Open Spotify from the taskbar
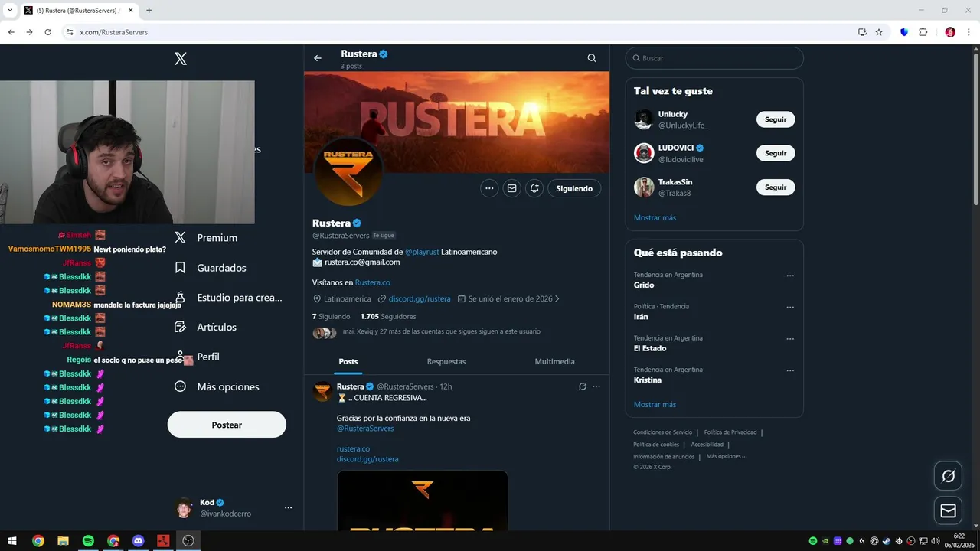 [88, 541]
